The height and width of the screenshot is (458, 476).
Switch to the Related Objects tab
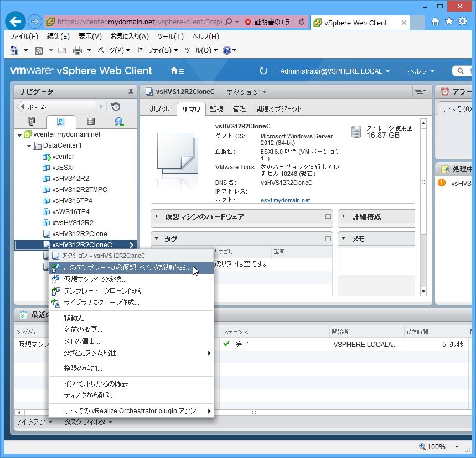click(278, 109)
